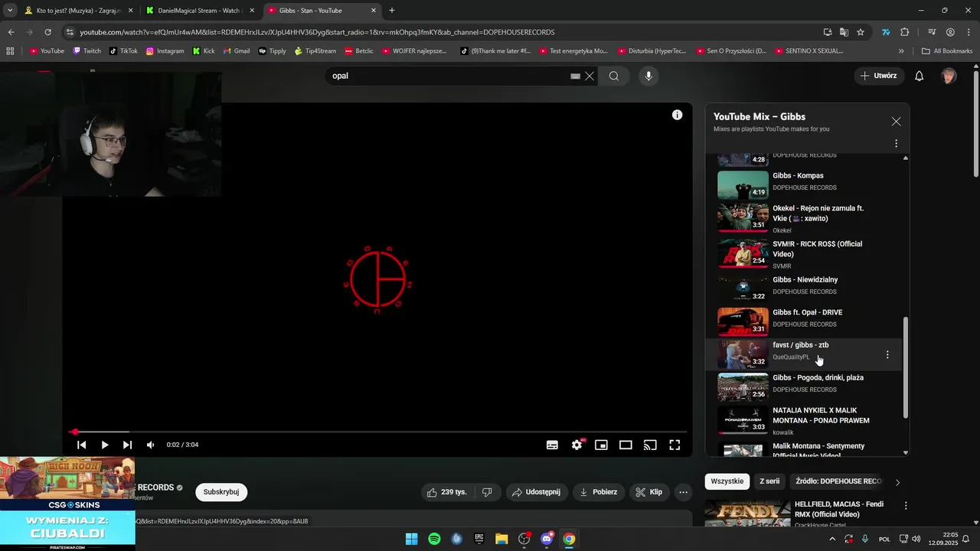980x551 pixels.
Task: Toggle subtitles/captions in player
Action: [x=552, y=445]
